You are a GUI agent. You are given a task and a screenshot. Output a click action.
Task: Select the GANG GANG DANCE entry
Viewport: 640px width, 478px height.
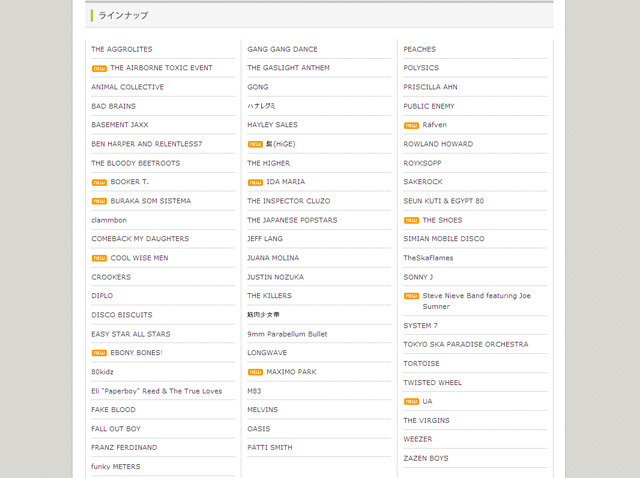click(x=282, y=49)
